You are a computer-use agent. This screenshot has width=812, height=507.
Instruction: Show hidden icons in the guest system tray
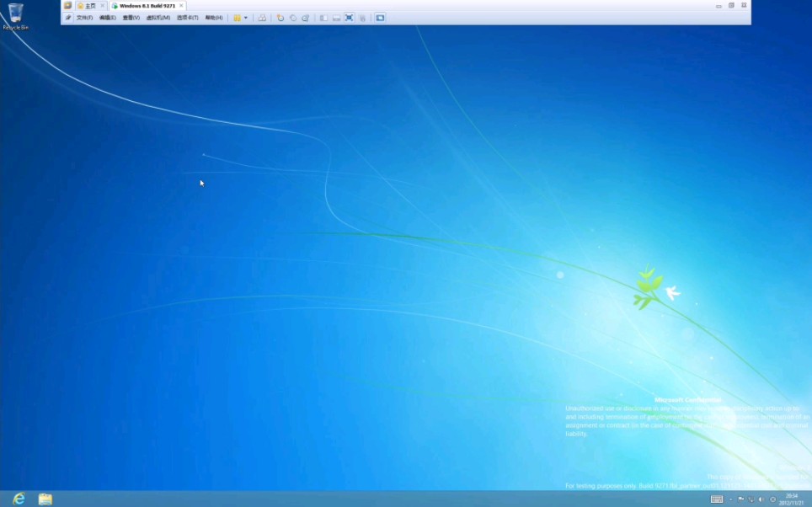(729, 499)
